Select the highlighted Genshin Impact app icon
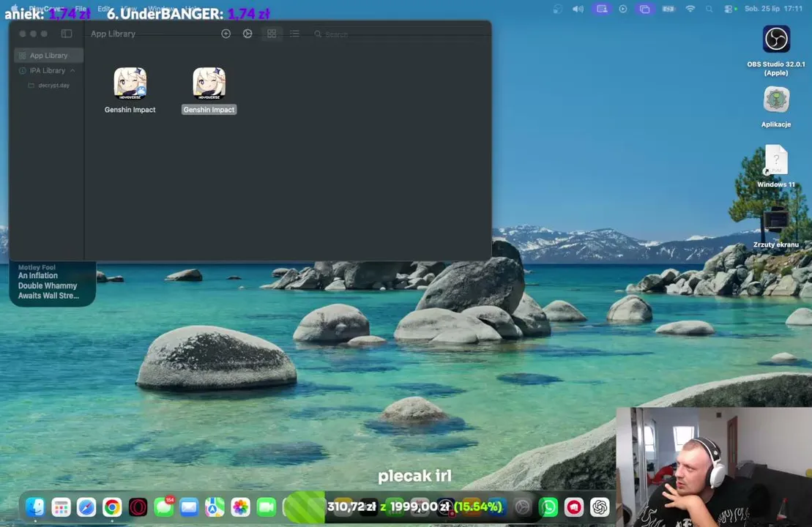This screenshot has width=812, height=527. click(x=209, y=83)
